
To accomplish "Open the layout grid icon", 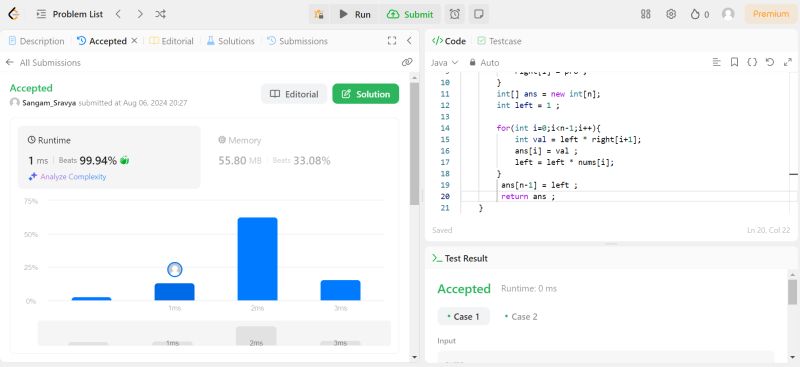I will (x=645, y=14).
